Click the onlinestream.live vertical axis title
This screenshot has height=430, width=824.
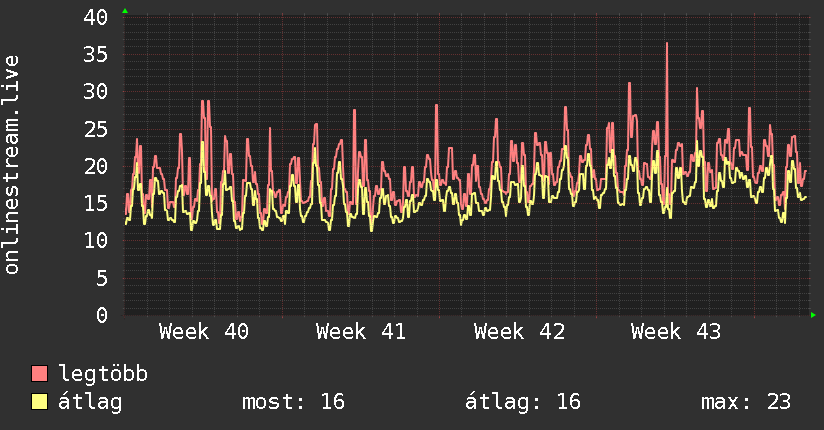pyautogui.click(x=11, y=165)
